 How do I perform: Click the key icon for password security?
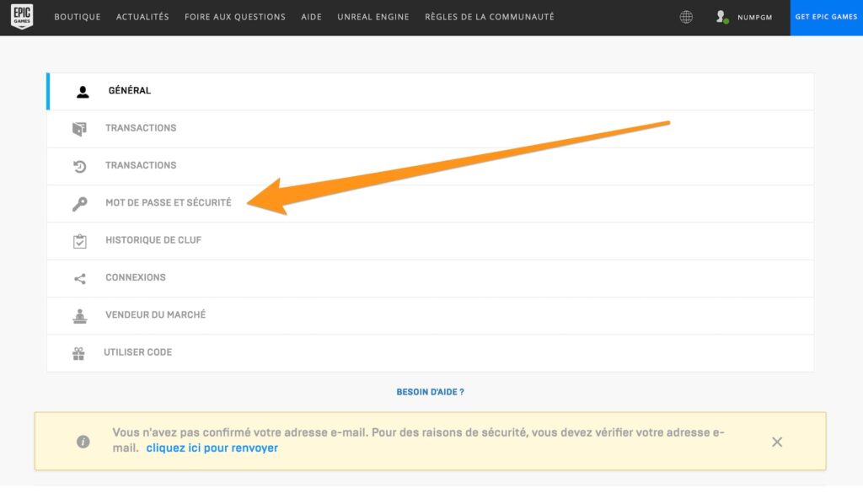click(80, 203)
